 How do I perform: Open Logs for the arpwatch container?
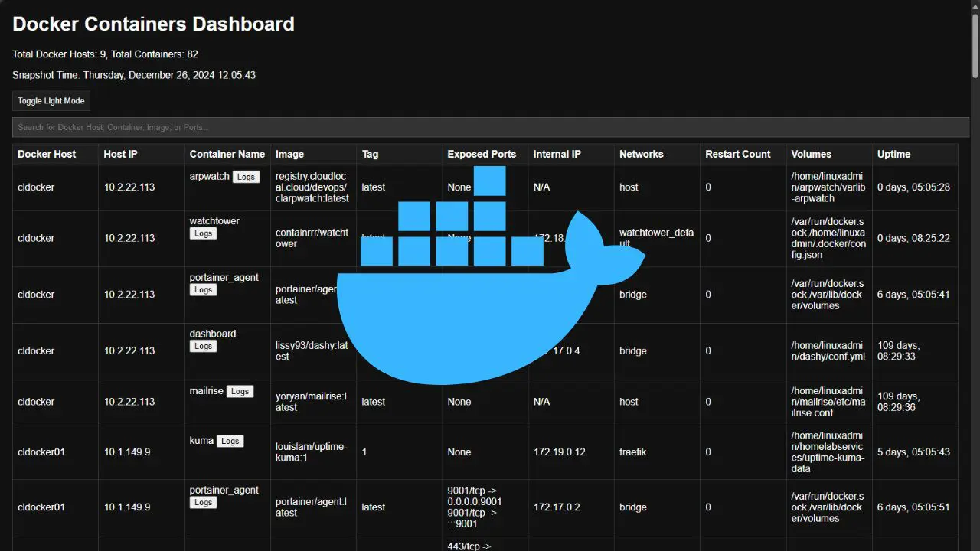[x=246, y=177]
